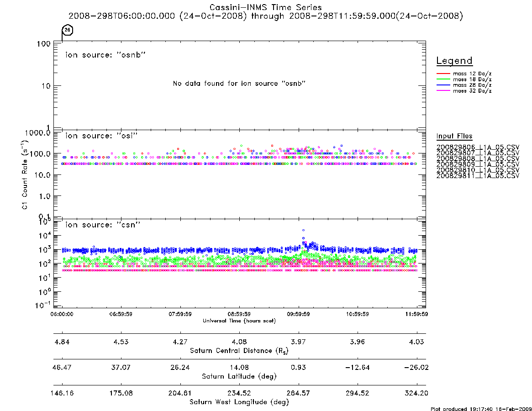The image size is (532, 411).
Task: Click the 06:00:00 time axis tick label
Action: tap(62, 314)
